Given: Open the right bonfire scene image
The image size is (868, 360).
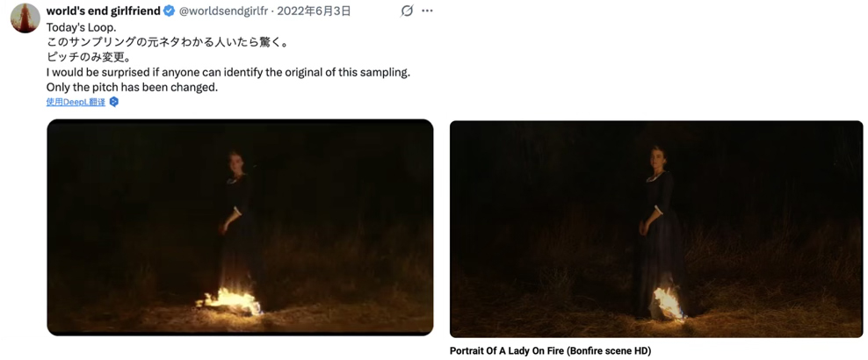Looking at the screenshot, I should [655, 228].
